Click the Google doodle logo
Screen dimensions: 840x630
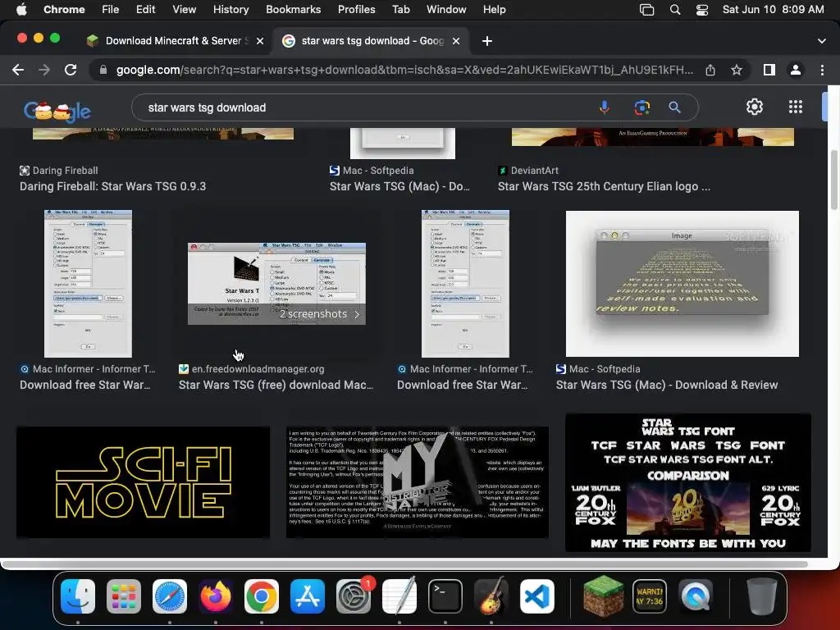click(57, 111)
